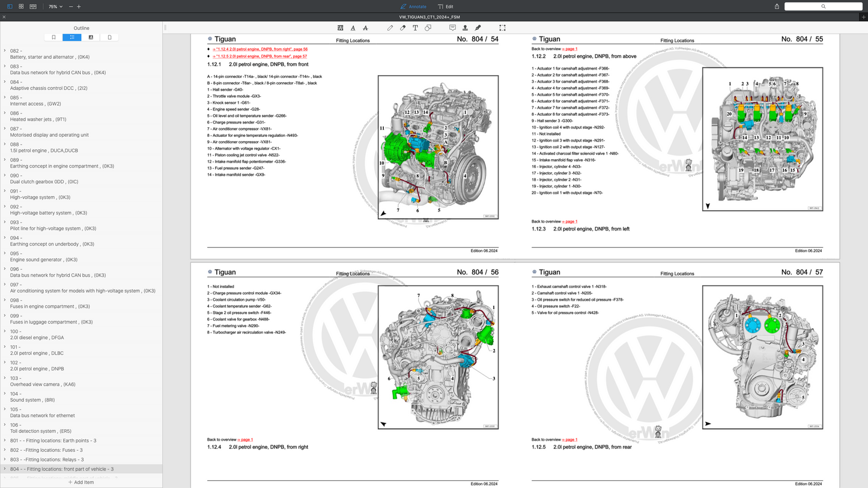Show the bookmarks sidebar tab
The width and height of the screenshot is (868, 488).
pyautogui.click(x=53, y=37)
